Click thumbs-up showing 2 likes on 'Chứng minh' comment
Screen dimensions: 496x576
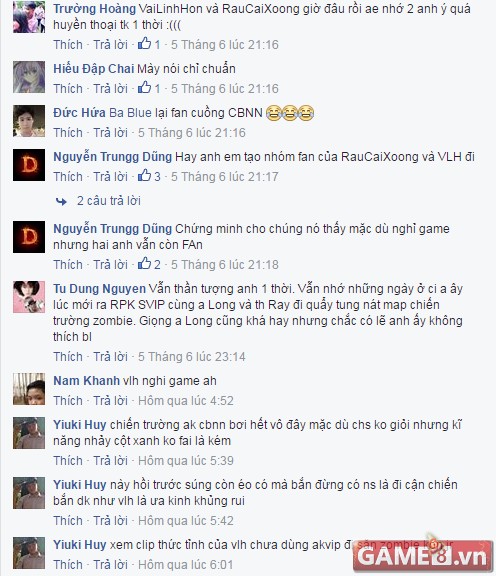[149, 264]
